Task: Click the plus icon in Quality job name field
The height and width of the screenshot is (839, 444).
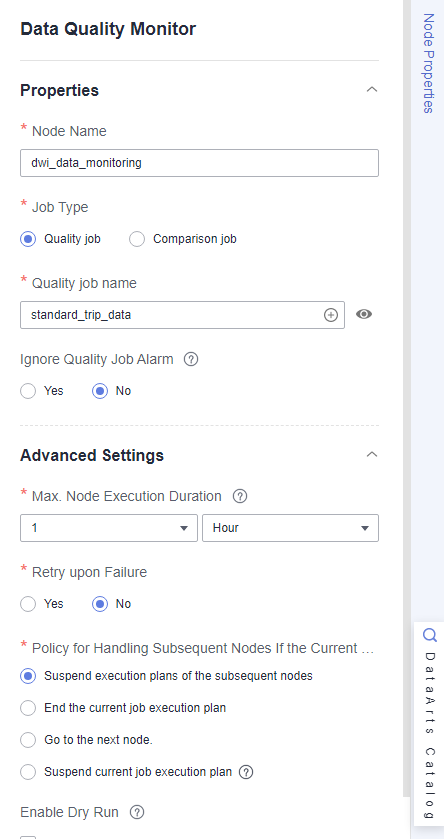Action: 331,315
